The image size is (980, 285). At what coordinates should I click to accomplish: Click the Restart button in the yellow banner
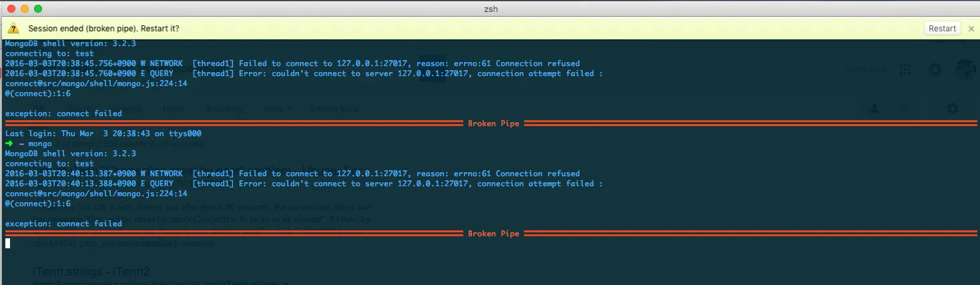pos(943,29)
